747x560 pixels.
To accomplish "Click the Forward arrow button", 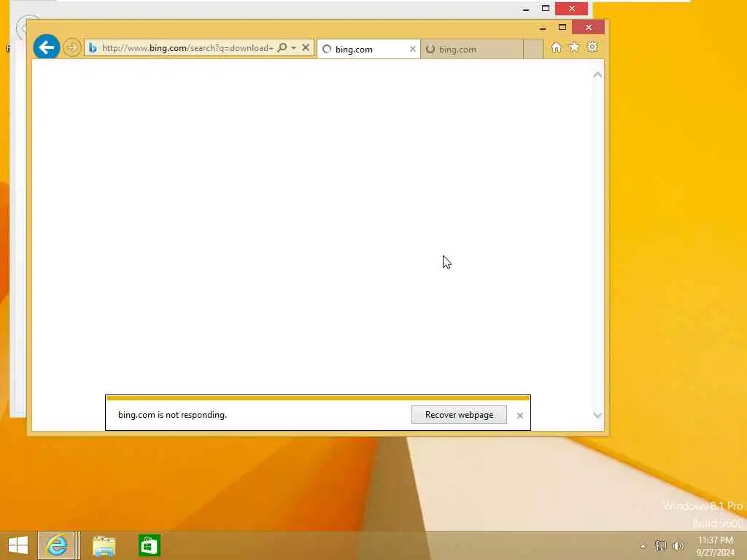I will [x=72, y=47].
